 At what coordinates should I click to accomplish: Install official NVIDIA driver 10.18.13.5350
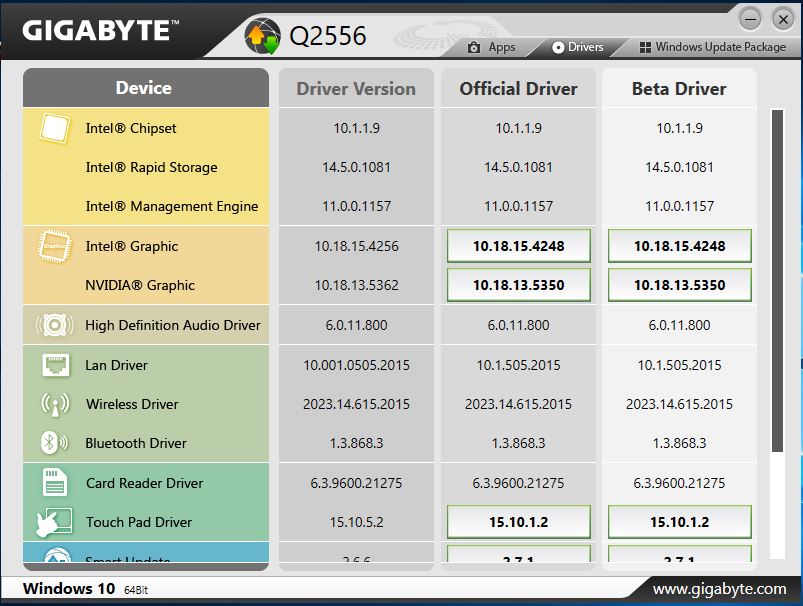518,285
